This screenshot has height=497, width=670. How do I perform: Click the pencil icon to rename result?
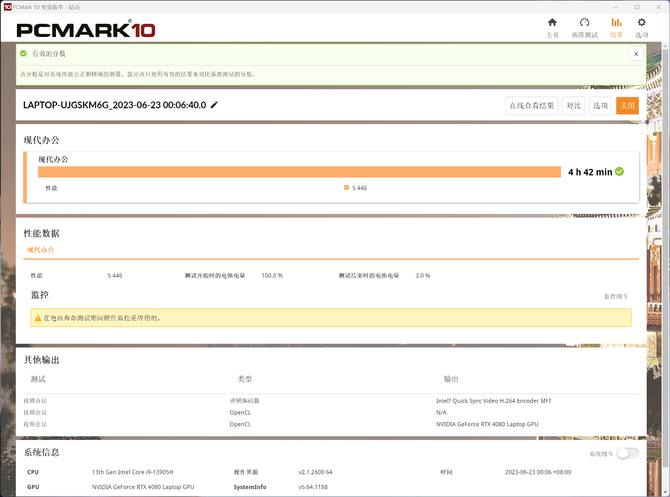214,105
